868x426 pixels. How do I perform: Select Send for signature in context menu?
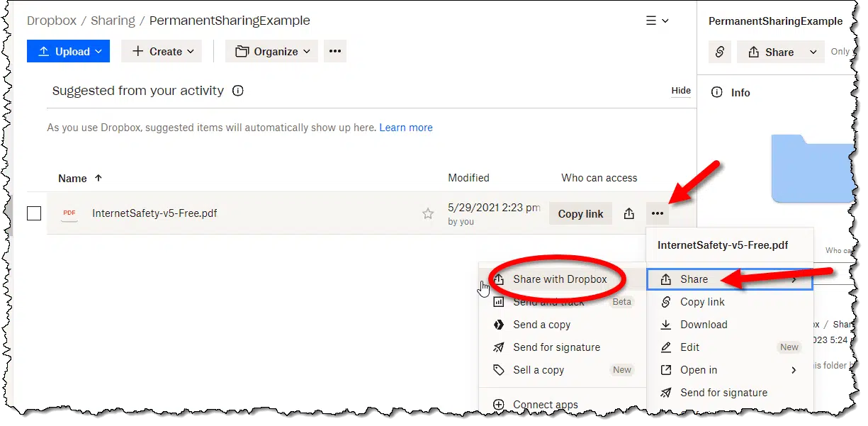729,393
